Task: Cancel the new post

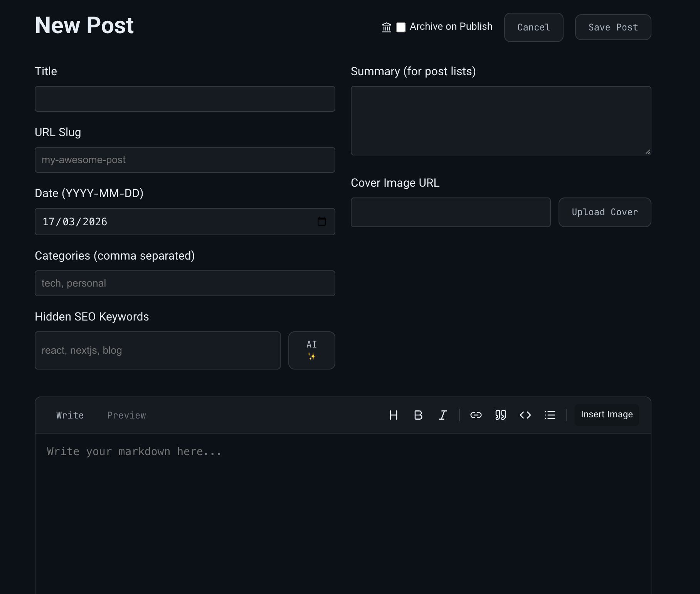Action: (x=533, y=27)
